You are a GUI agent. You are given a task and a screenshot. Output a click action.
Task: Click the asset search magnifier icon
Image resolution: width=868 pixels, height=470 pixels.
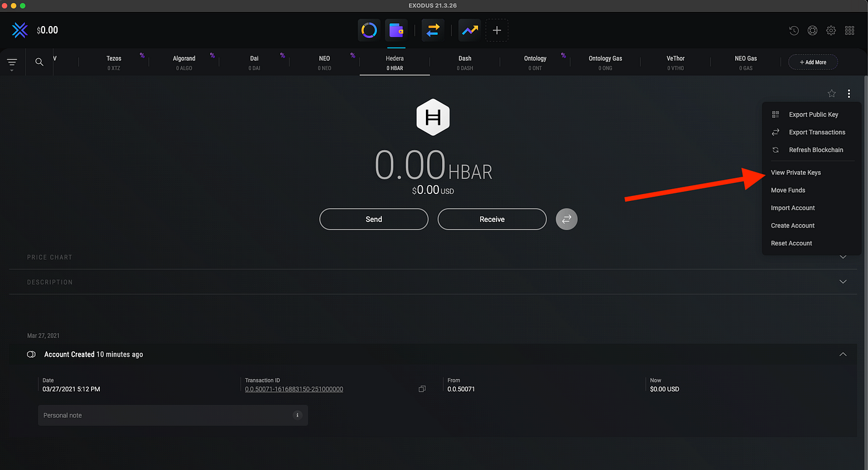39,62
